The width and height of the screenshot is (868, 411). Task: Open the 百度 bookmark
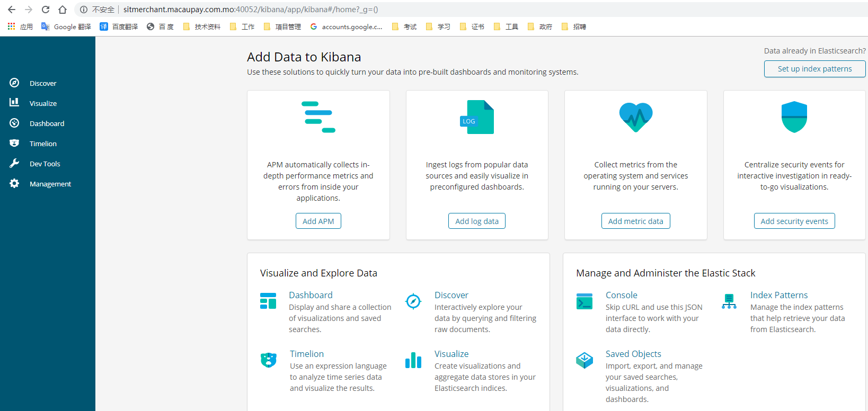(160, 26)
